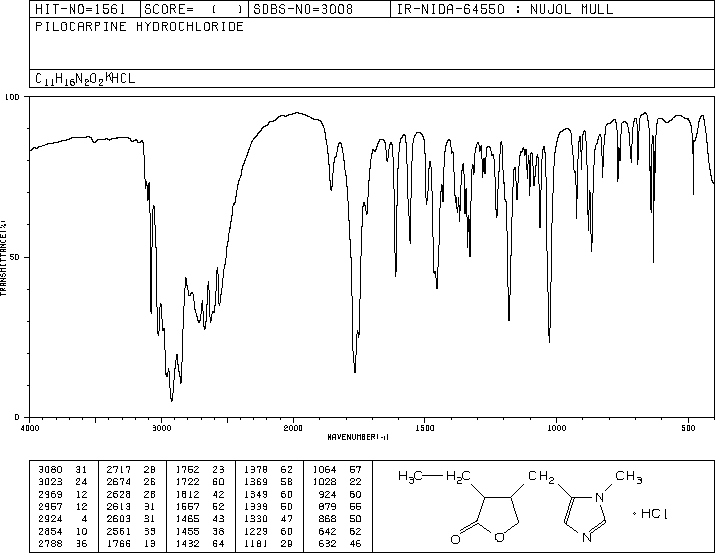Click the 3080 peak table entry

[x=62, y=469]
